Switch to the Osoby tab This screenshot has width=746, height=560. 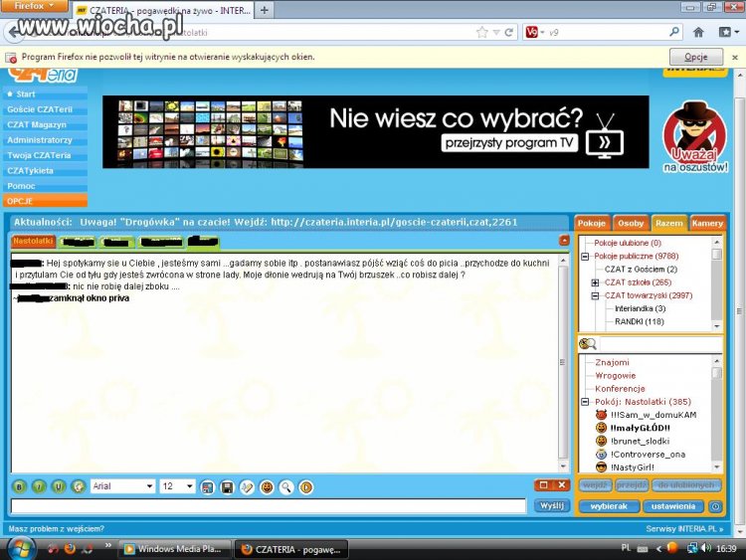tap(631, 223)
